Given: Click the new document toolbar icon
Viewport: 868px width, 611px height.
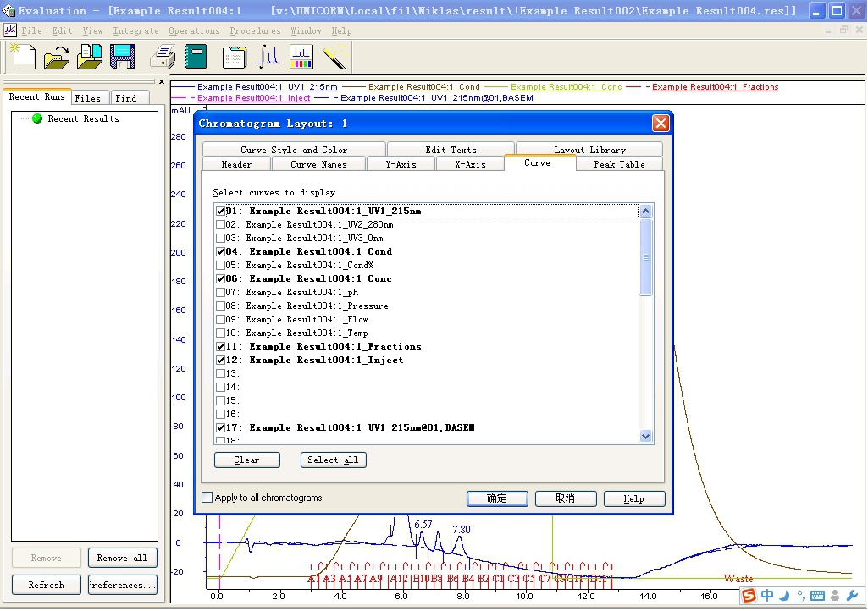Looking at the screenshot, I should click(x=23, y=57).
